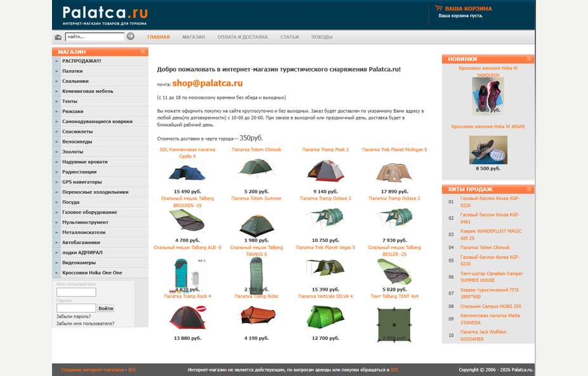Click the username input field
The height and width of the screenshot is (376, 588).
tap(76, 292)
